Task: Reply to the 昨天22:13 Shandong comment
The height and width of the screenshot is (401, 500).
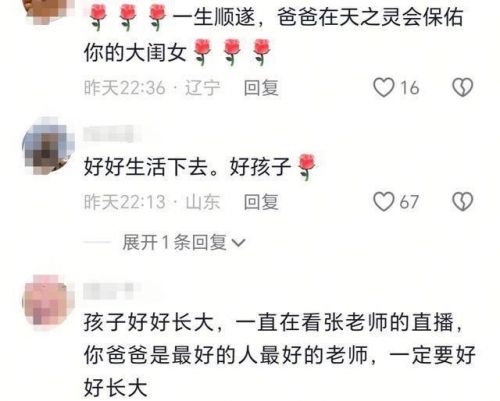Action: [261, 202]
